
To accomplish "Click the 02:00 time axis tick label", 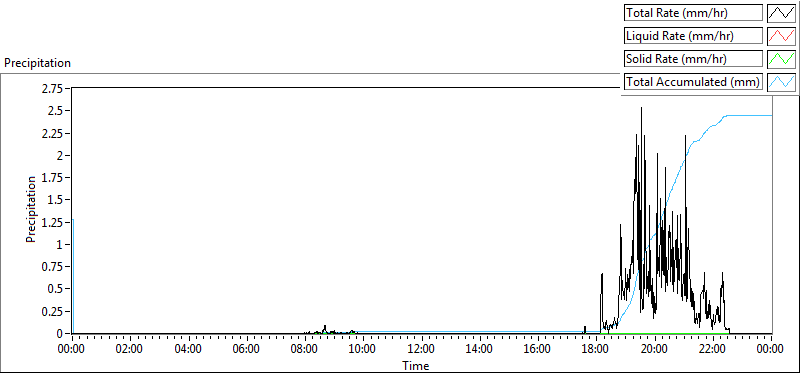I will click(129, 349).
